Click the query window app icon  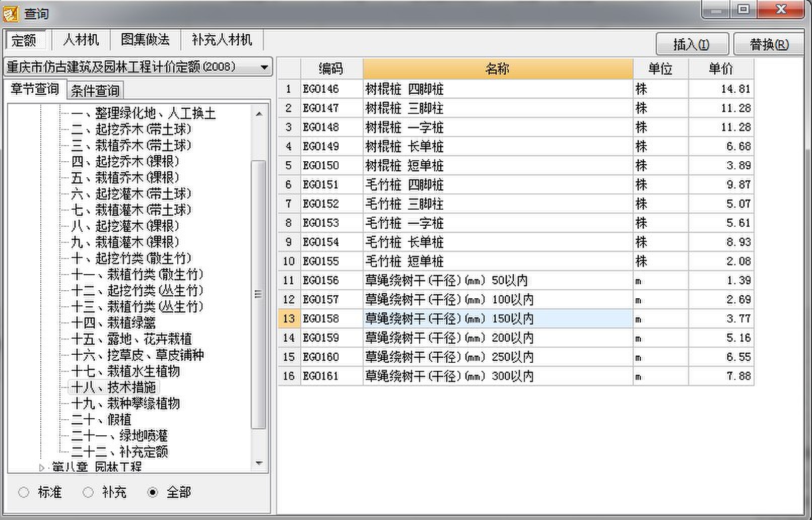tap(10, 13)
